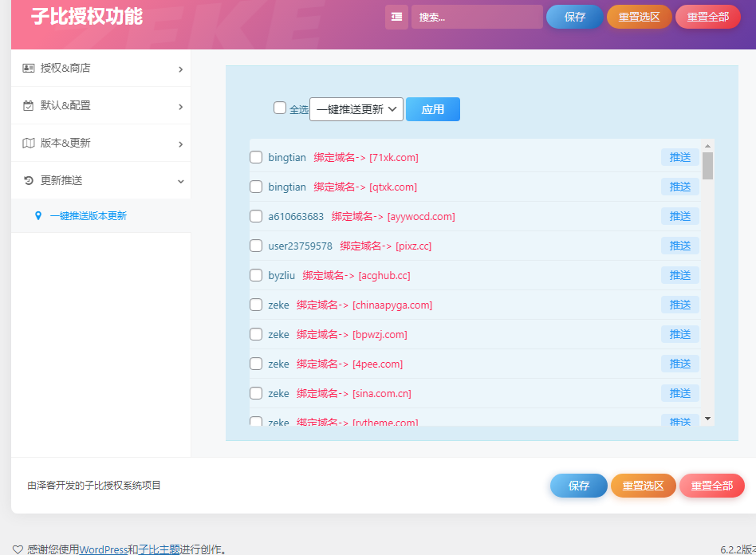Click the history icon beside 更新推送
Viewport: 756px width, 555px height.
pyautogui.click(x=28, y=180)
